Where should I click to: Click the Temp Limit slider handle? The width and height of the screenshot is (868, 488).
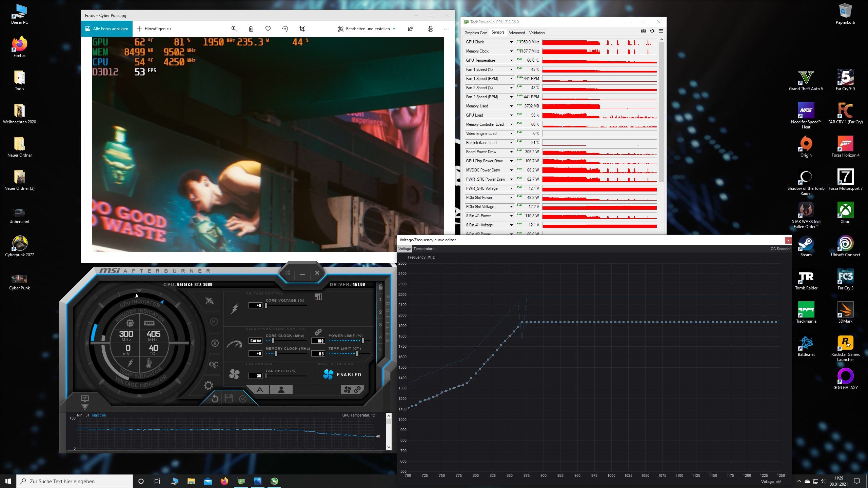(357, 353)
